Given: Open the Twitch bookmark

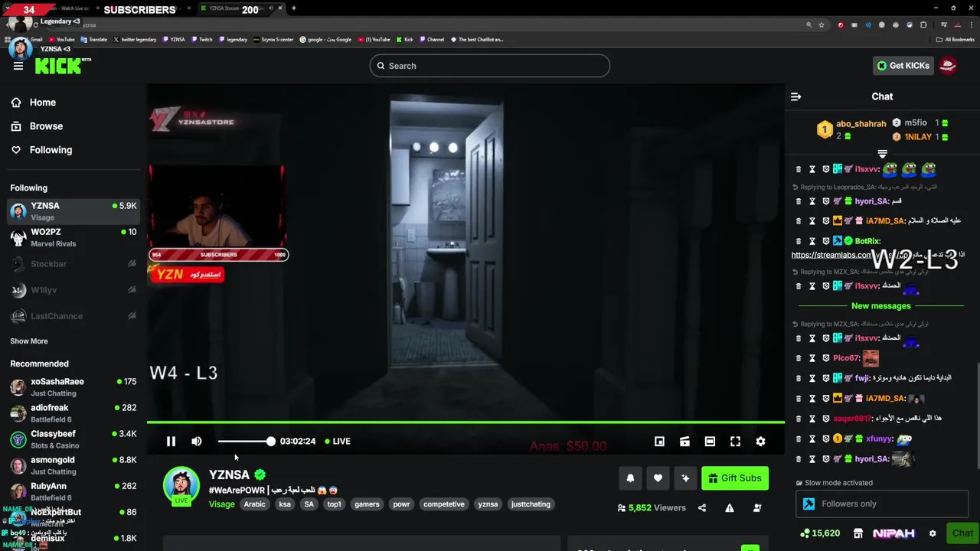Looking at the screenshot, I should click(x=202, y=39).
